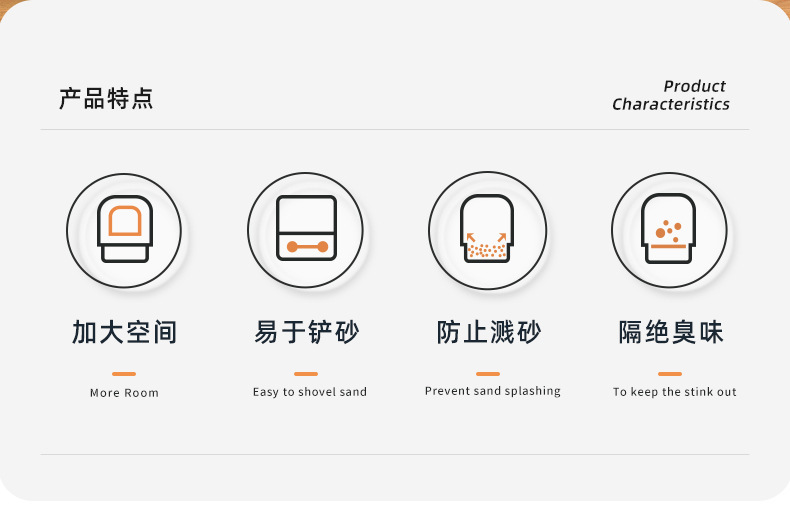This screenshot has height=528, width=790.
Task: Click the 加大空间 heading
Action: click(124, 333)
